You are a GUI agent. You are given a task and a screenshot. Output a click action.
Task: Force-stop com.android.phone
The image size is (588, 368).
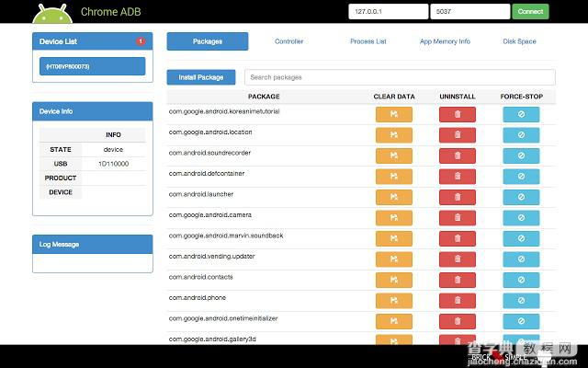pos(521,301)
